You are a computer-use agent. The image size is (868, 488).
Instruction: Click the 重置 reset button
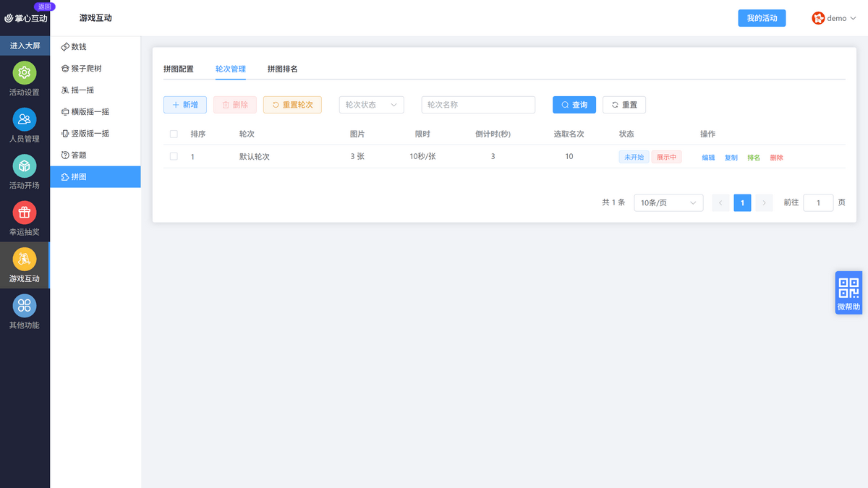point(624,105)
